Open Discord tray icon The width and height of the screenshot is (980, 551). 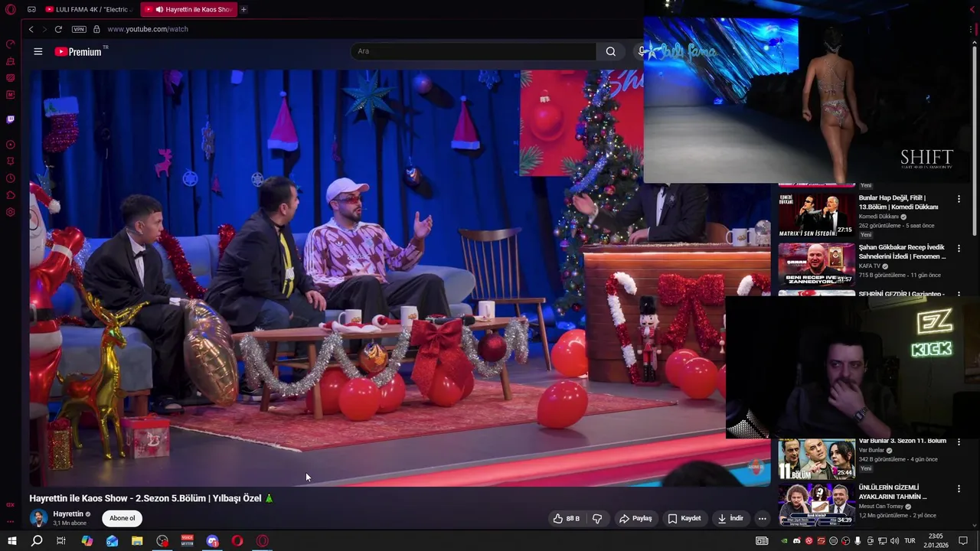797,541
